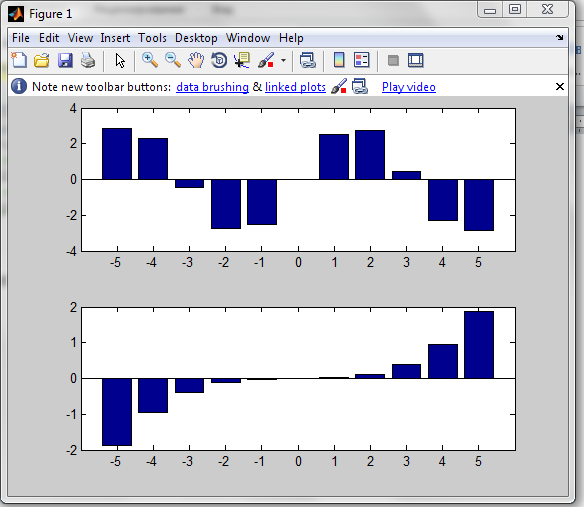Follow the linked plots link
Viewport: 584px width, 507px height.
click(295, 87)
